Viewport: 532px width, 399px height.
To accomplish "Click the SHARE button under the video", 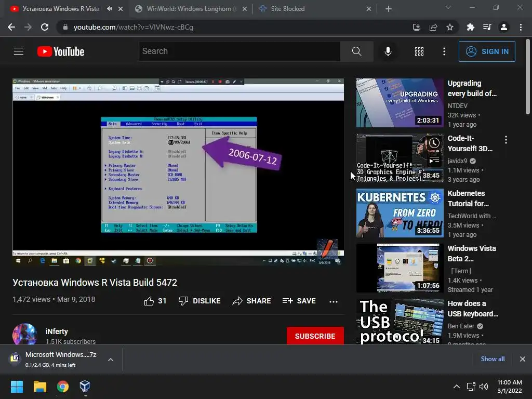I will coord(252,301).
